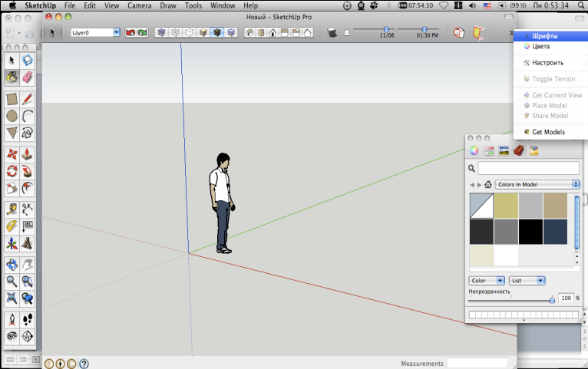Click the Настроить menu entry
588x369 pixels.
tap(548, 63)
